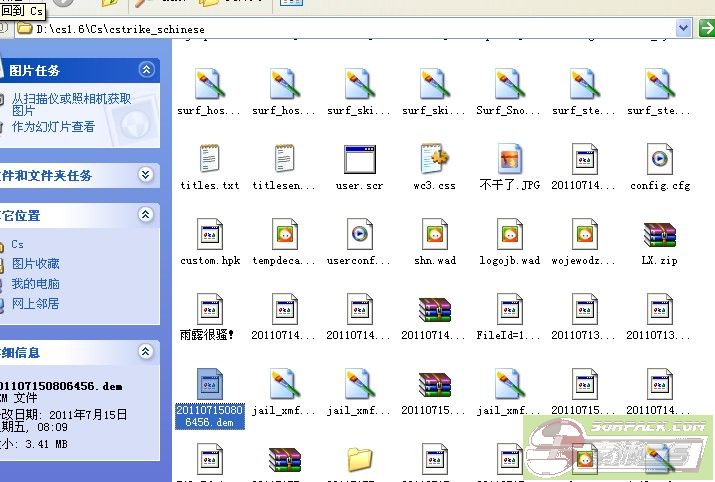Viewport: 715px width, 482px height.
Task: Open the LX.zip archive
Action: pyautogui.click(x=659, y=235)
